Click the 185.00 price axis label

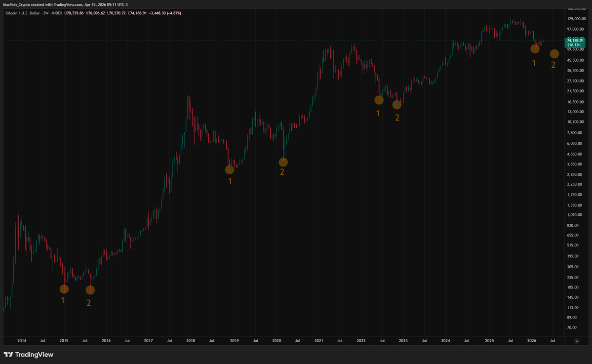[x=574, y=288]
